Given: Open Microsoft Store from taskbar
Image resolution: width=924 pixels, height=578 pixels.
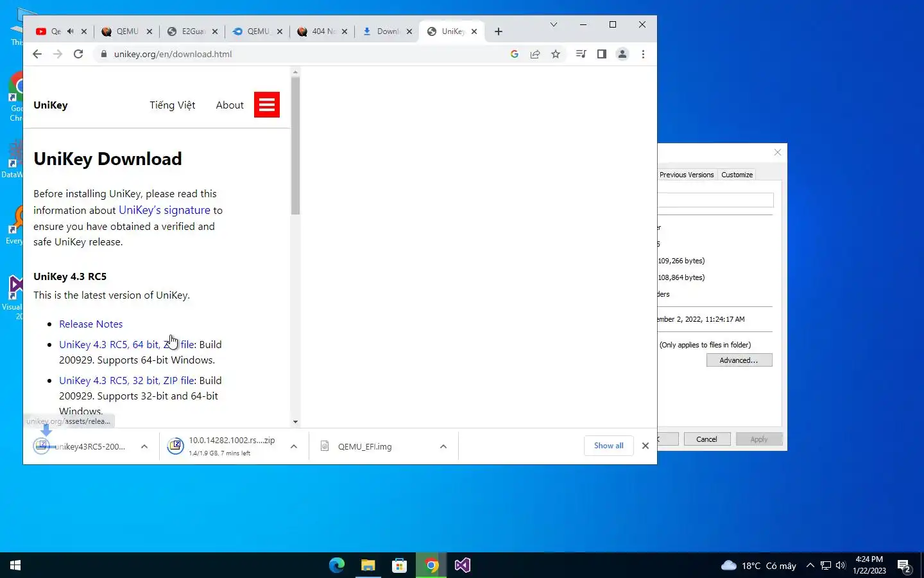Looking at the screenshot, I should (399, 565).
